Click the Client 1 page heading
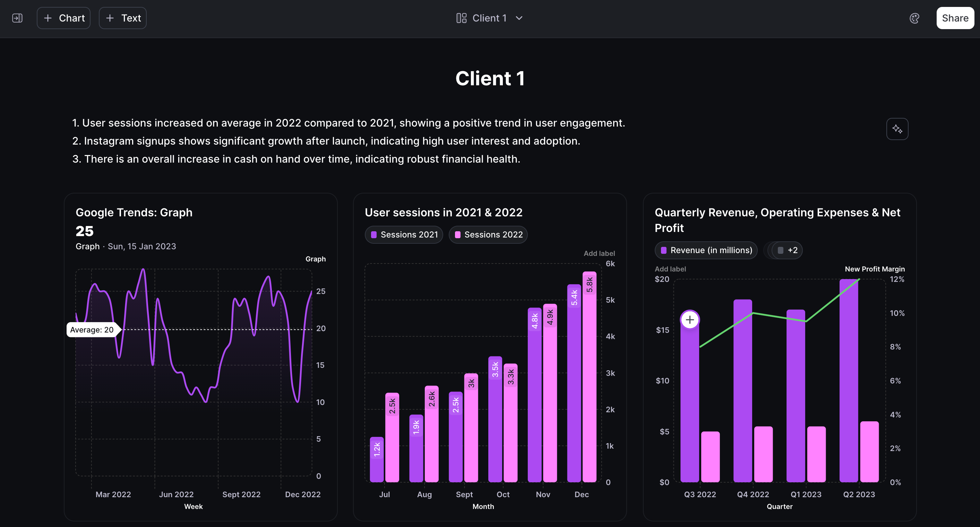The height and width of the screenshot is (527, 980). click(490, 78)
